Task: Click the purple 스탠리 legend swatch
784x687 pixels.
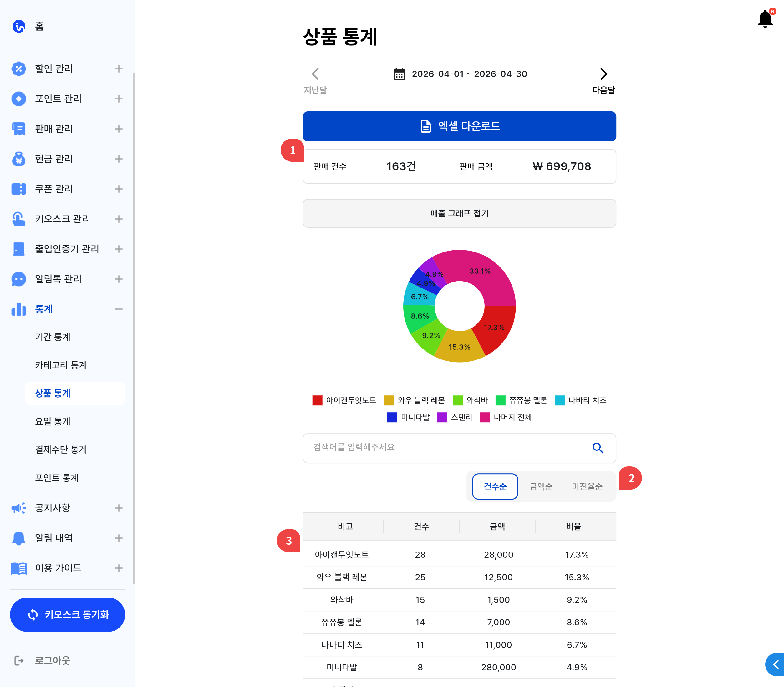Action: point(442,417)
